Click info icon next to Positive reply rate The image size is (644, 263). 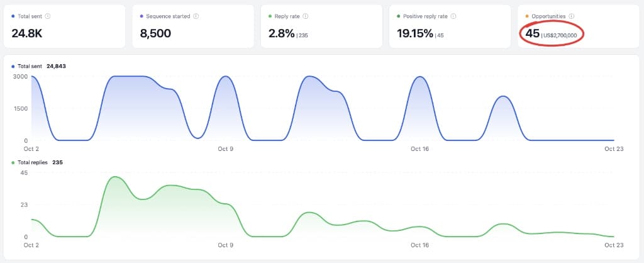click(453, 16)
